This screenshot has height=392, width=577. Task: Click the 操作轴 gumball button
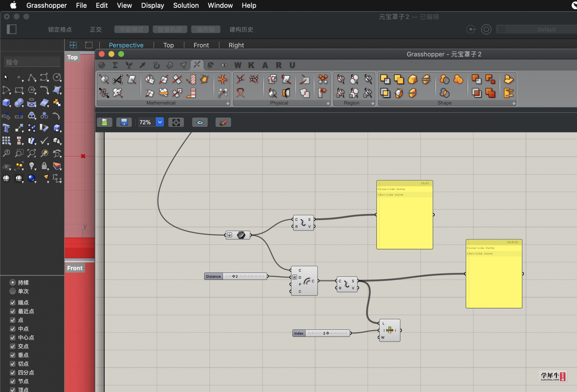pyautogui.click(x=206, y=29)
